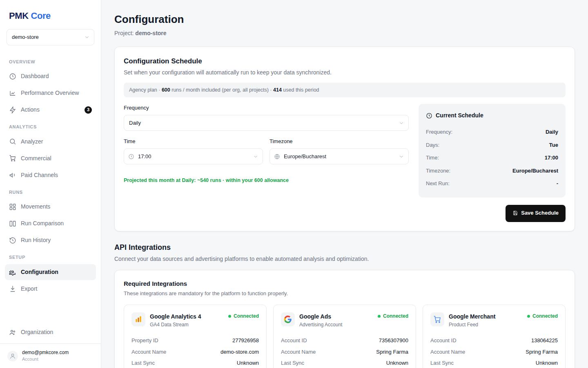Click the clock icon in Current Schedule header
The height and width of the screenshot is (368, 588).
click(429, 116)
